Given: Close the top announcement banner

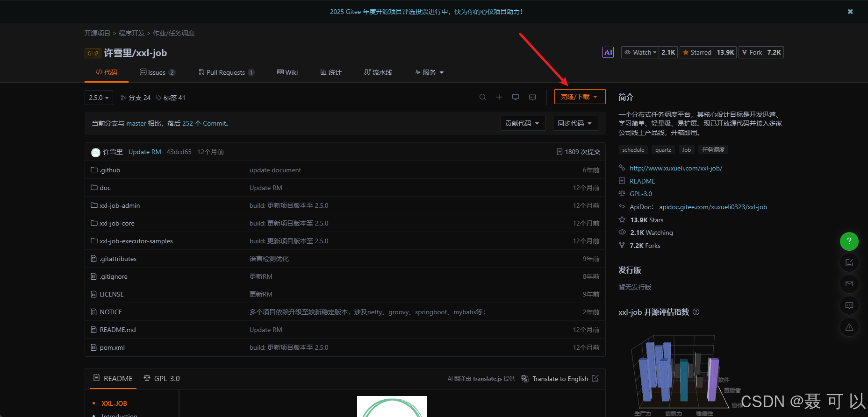Looking at the screenshot, I should click(x=850, y=12).
